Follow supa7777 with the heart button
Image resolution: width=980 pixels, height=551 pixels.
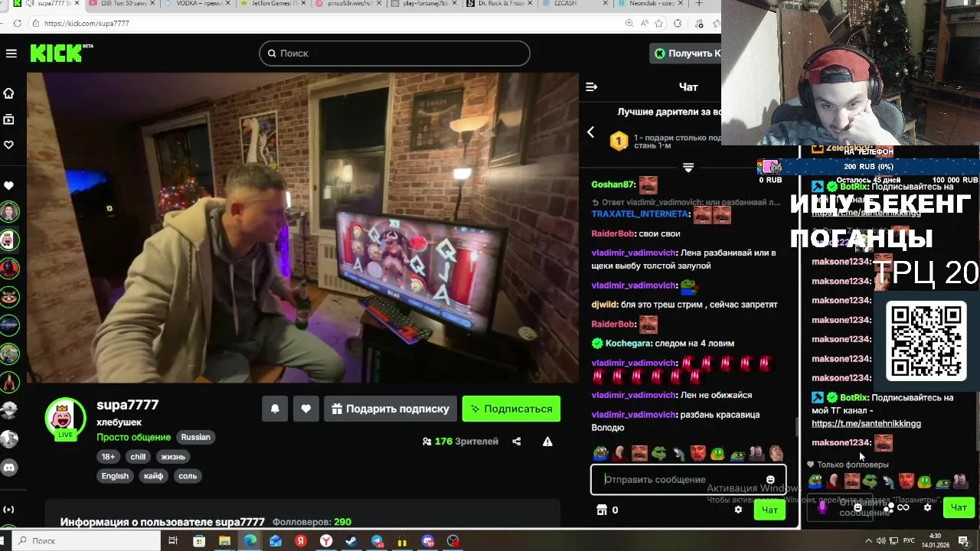click(305, 409)
